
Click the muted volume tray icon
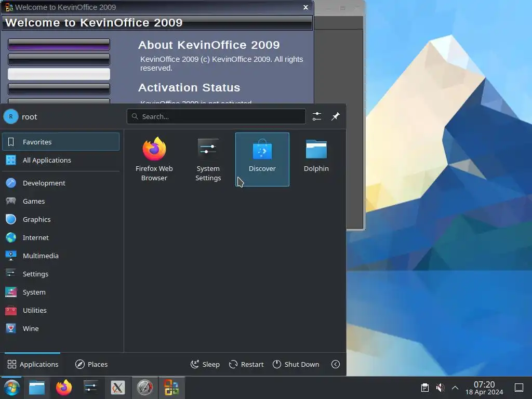coord(440,388)
